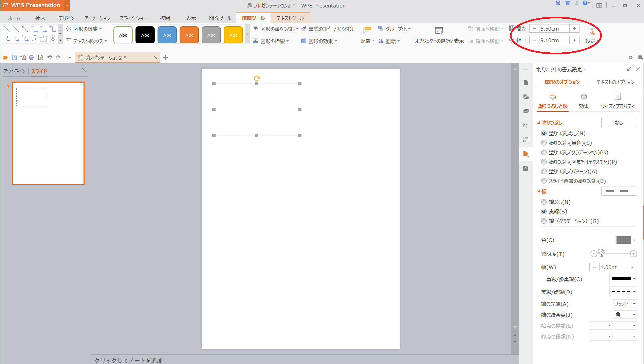Open 図形の塗りつぶし fill tool
644x364 pixels.
[x=276, y=29]
